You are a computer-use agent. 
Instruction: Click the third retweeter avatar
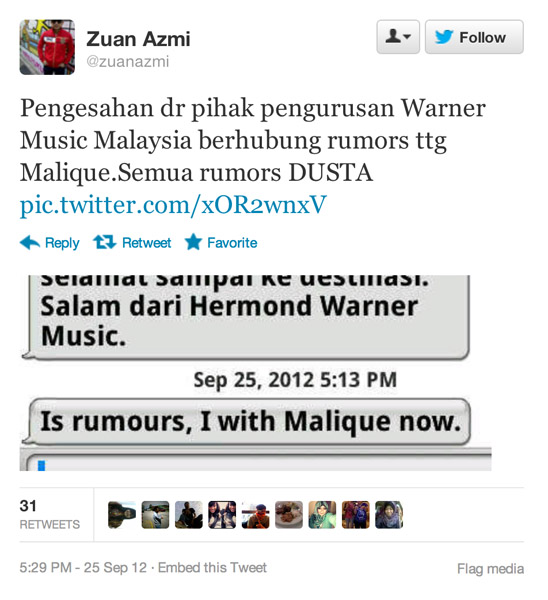click(x=189, y=515)
